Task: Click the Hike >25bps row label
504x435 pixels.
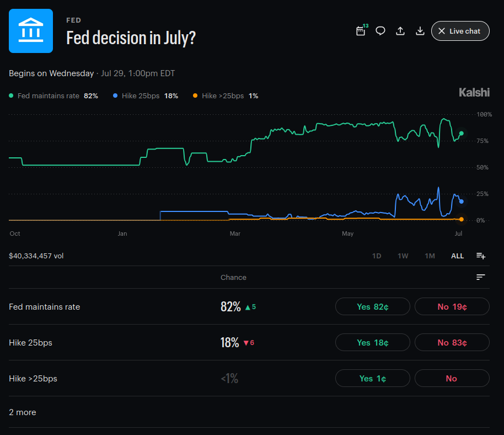Action: [x=33, y=379]
